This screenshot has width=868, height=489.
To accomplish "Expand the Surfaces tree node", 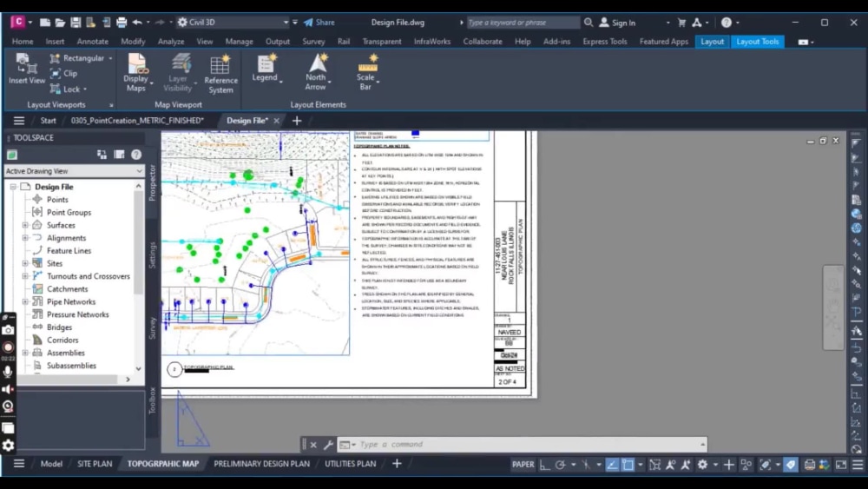I will pyautogui.click(x=26, y=225).
